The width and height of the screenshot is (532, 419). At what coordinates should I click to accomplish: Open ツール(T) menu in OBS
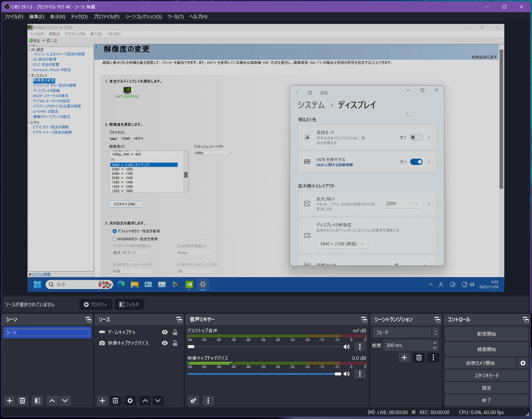click(x=176, y=17)
